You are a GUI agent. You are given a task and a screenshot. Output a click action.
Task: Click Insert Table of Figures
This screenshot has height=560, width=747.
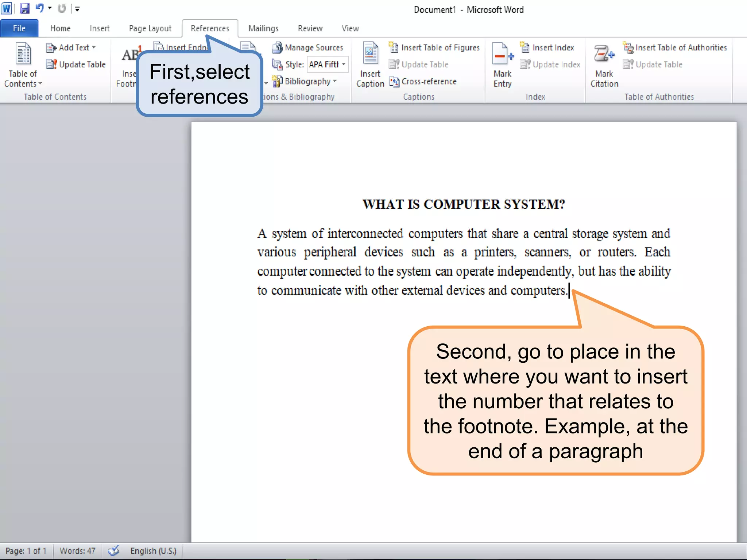435,47
